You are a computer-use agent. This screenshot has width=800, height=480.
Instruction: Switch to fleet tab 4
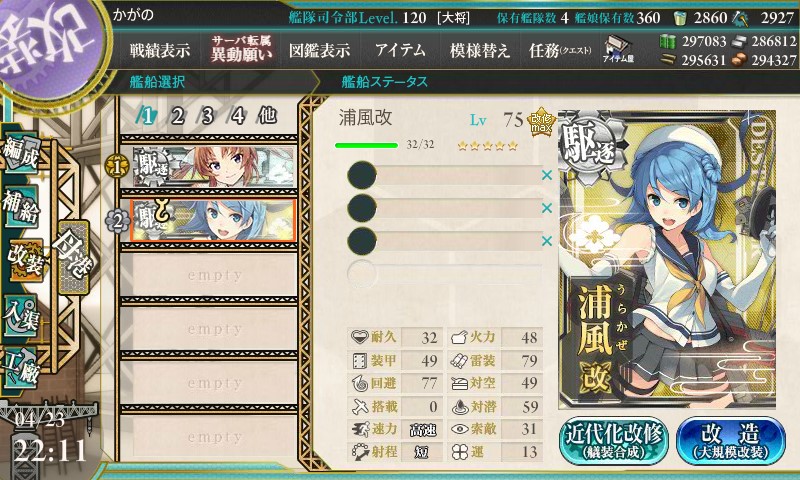coord(237,116)
